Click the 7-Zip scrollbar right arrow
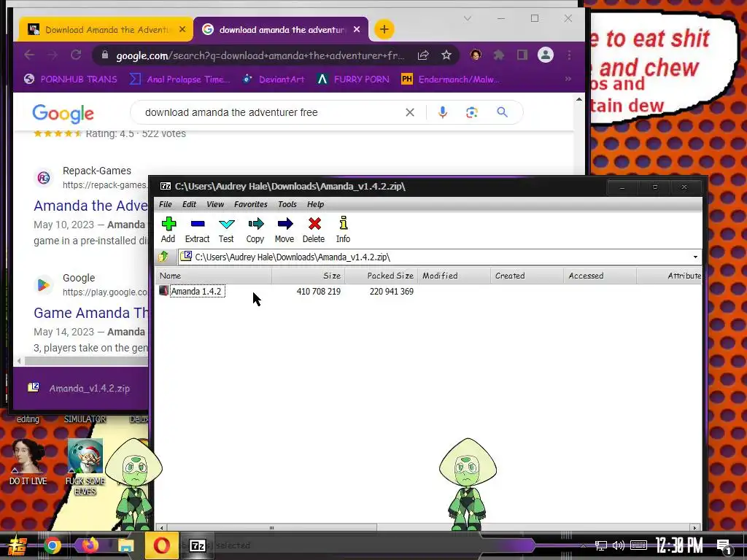Image resolution: width=747 pixels, height=560 pixels. tap(695, 528)
